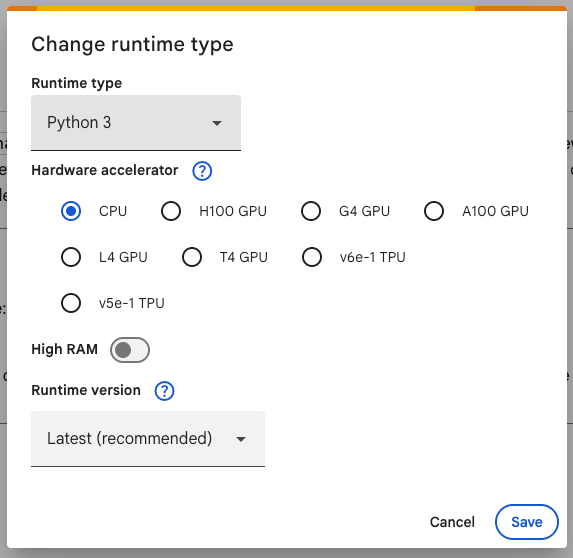Choose the G4 GPU option
Image resolution: width=573 pixels, height=558 pixels.
[311, 211]
